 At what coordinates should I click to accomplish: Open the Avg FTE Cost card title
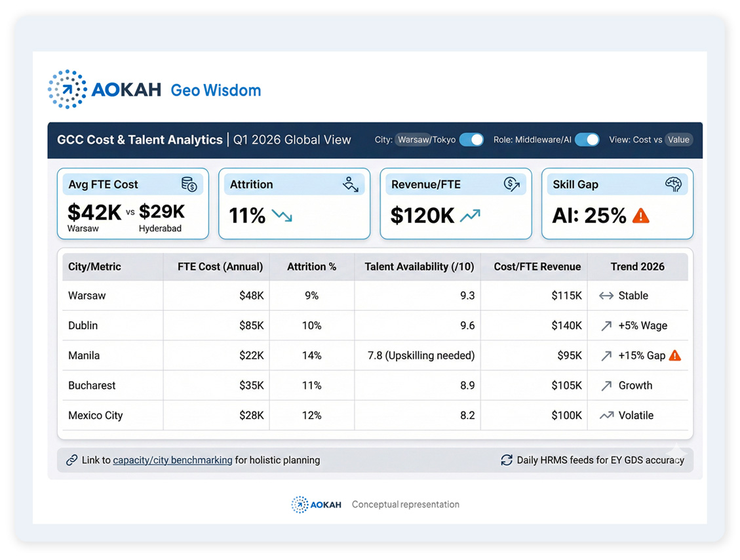click(x=104, y=185)
